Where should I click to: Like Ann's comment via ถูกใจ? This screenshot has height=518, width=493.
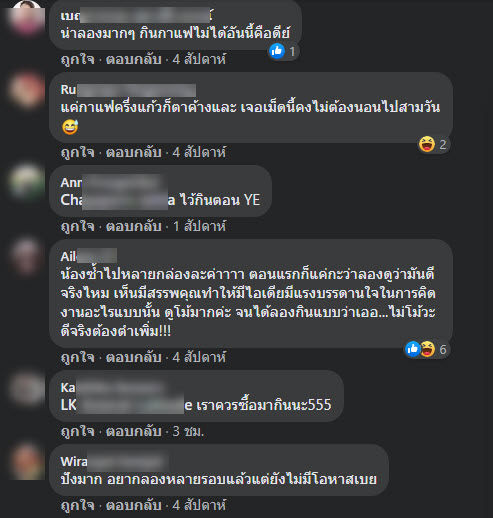tap(78, 226)
